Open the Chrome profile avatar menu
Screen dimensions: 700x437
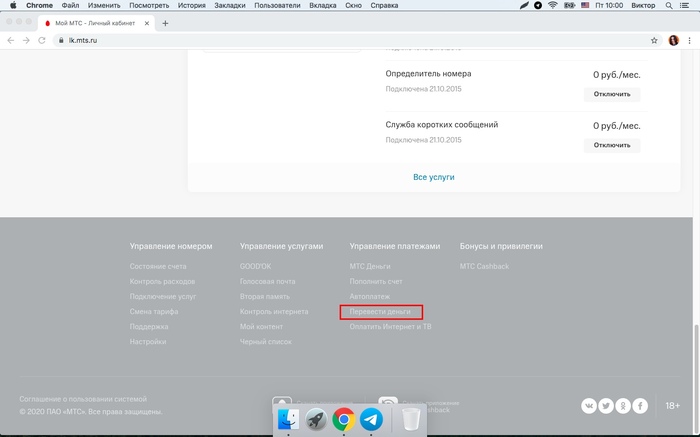pos(673,41)
